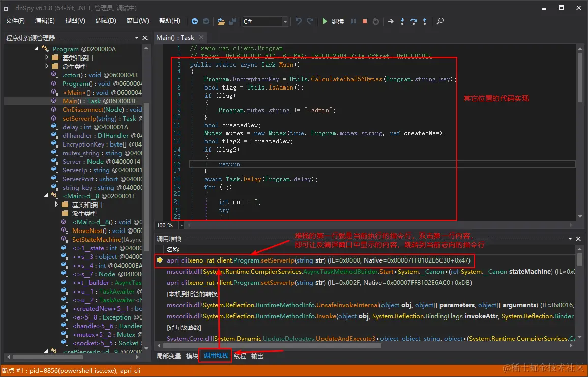Select the dllhandler : DllHandler field
The image size is (588, 377).
click(x=102, y=135)
